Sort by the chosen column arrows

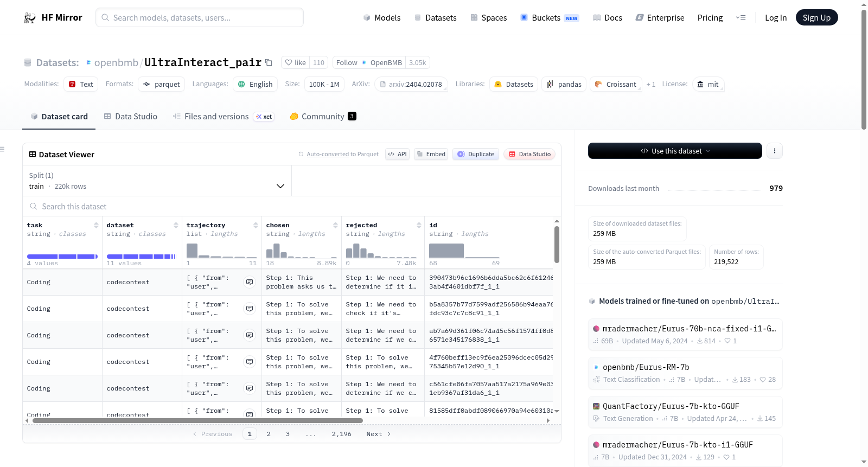[x=335, y=225]
